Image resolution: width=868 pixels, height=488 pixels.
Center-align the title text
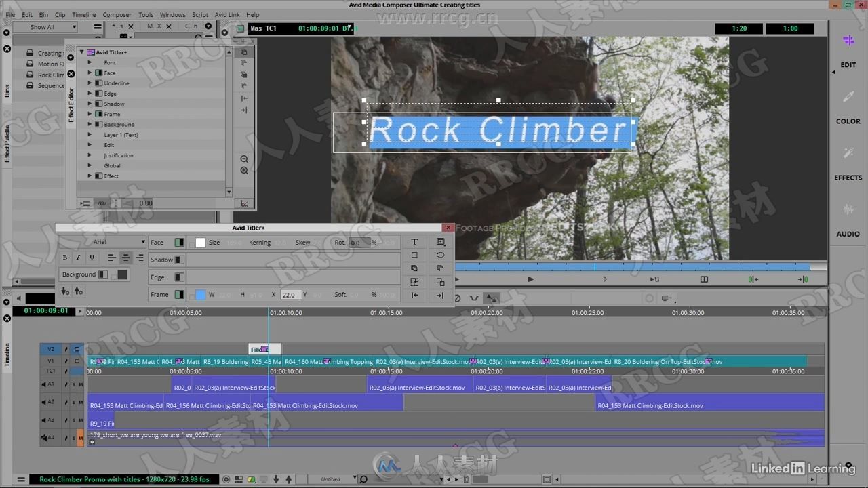(x=125, y=258)
